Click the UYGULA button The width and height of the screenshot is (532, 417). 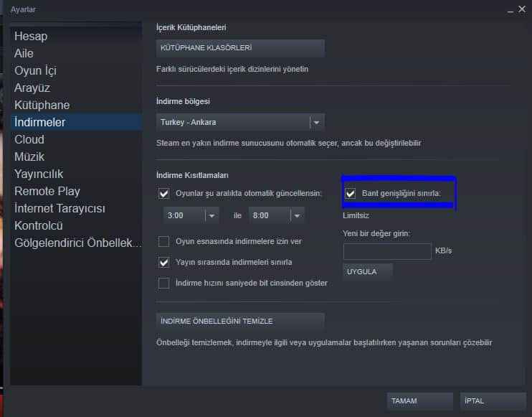pyautogui.click(x=368, y=272)
